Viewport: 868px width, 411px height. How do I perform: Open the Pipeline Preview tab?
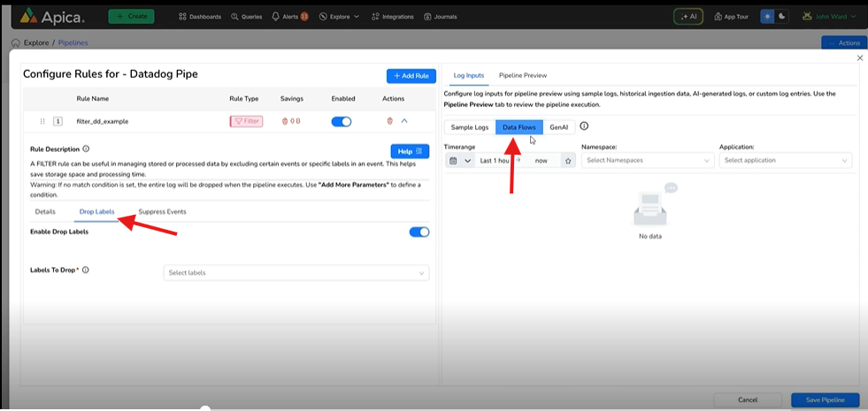(523, 76)
